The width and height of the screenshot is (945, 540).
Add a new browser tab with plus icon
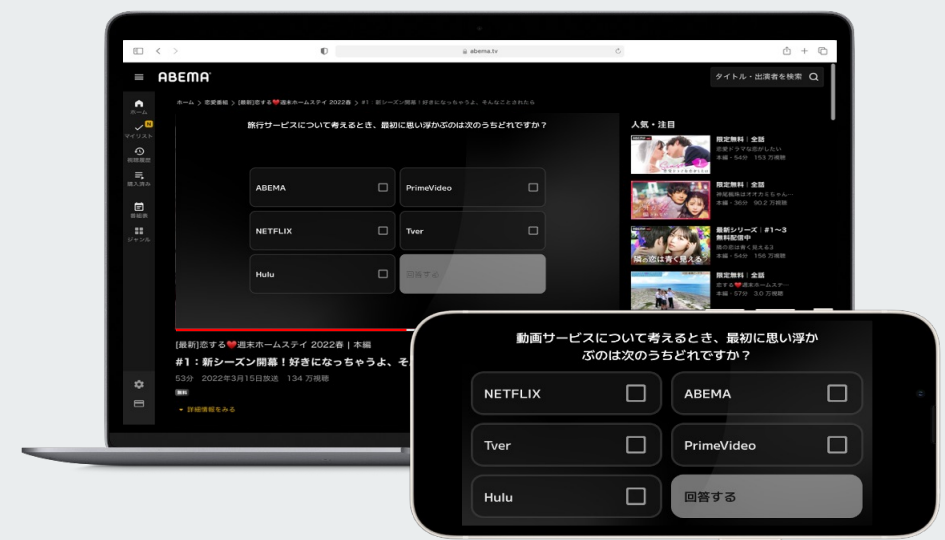click(x=804, y=51)
